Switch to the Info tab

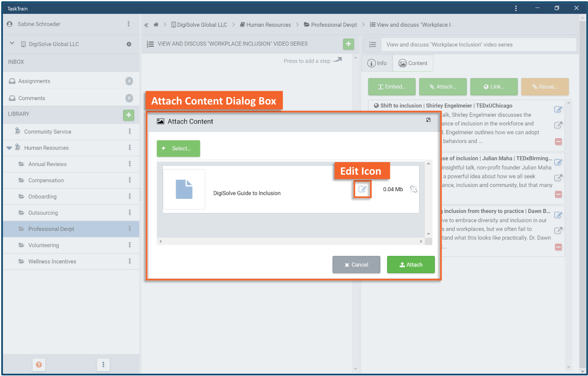[377, 63]
